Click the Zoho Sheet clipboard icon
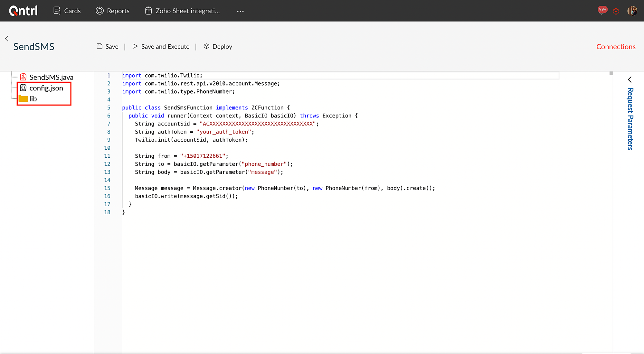This screenshot has width=644, height=354. (148, 11)
